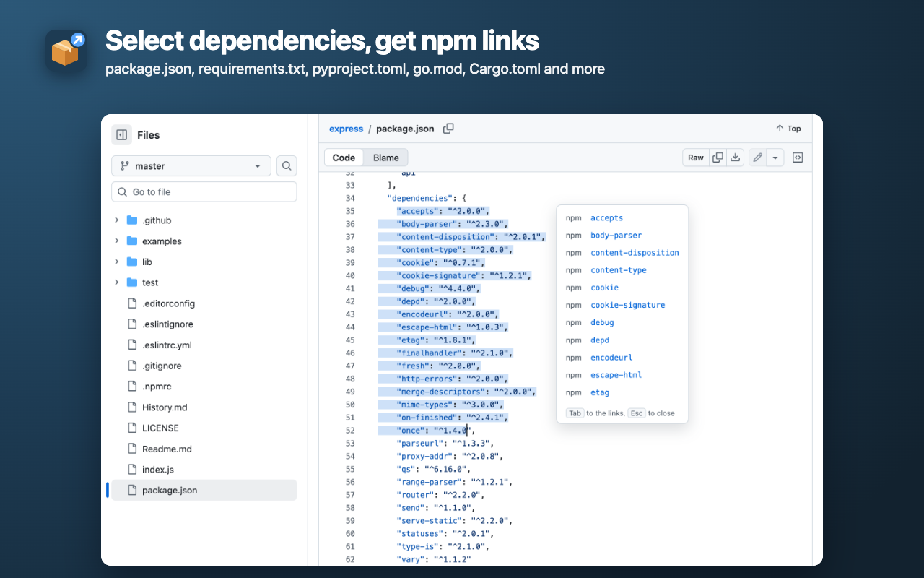
Task: Open index.js in the file tree
Action: (x=158, y=470)
